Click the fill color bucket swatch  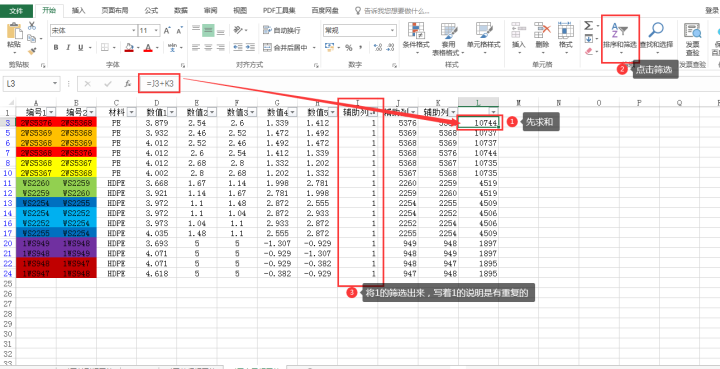point(129,47)
